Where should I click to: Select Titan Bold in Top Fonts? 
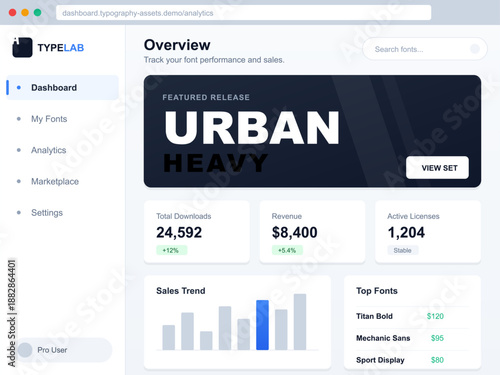pyautogui.click(x=374, y=316)
